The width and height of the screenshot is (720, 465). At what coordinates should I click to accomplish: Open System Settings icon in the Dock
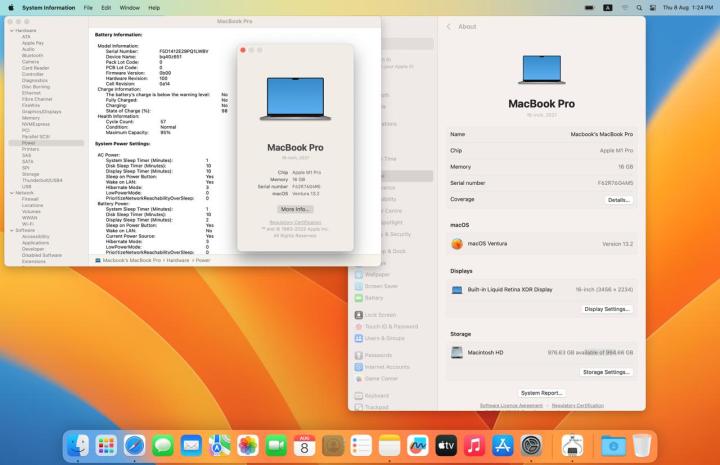point(531,445)
